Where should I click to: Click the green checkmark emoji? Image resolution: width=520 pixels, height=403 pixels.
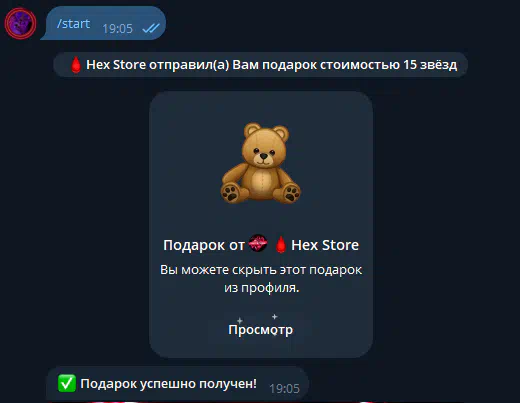click(x=67, y=383)
